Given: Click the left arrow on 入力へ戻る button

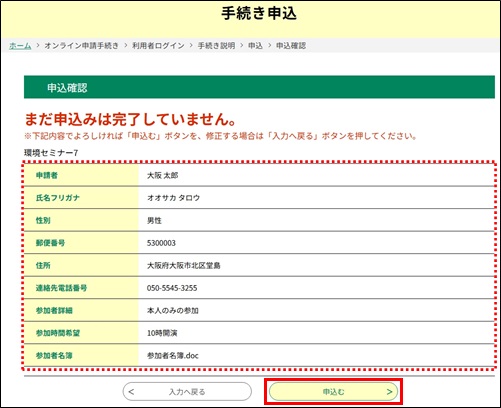Looking at the screenshot, I should pyautogui.click(x=131, y=392).
